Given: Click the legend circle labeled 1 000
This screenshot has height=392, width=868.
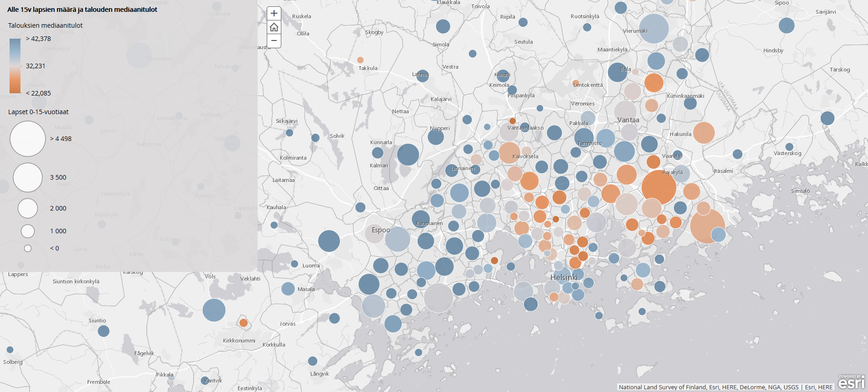Looking at the screenshot, I should click(28, 231).
